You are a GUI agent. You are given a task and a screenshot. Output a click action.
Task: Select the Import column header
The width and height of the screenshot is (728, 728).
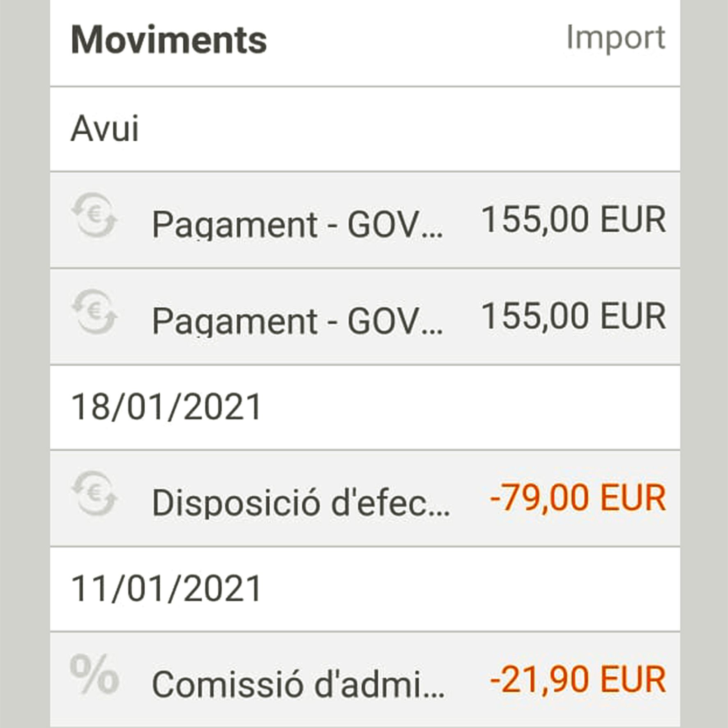point(616,39)
